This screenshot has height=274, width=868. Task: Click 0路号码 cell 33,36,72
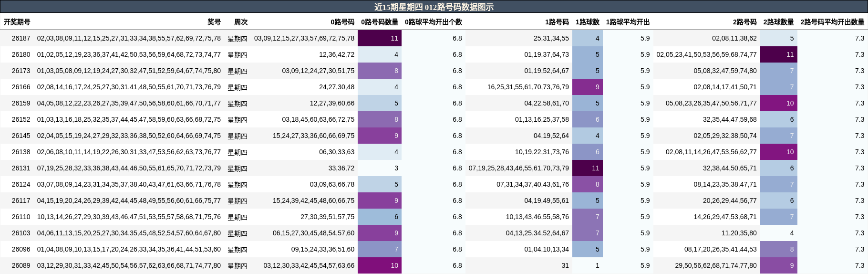[x=341, y=168]
